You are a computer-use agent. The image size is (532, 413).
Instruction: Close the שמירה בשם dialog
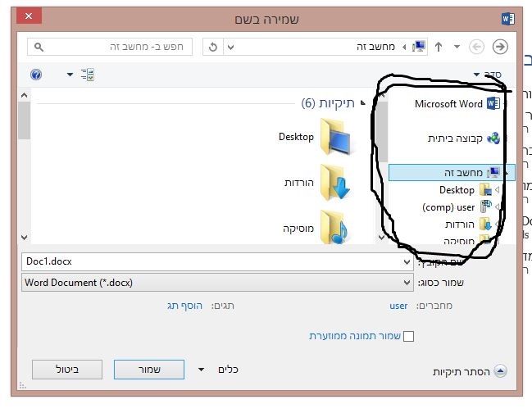click(29, 16)
